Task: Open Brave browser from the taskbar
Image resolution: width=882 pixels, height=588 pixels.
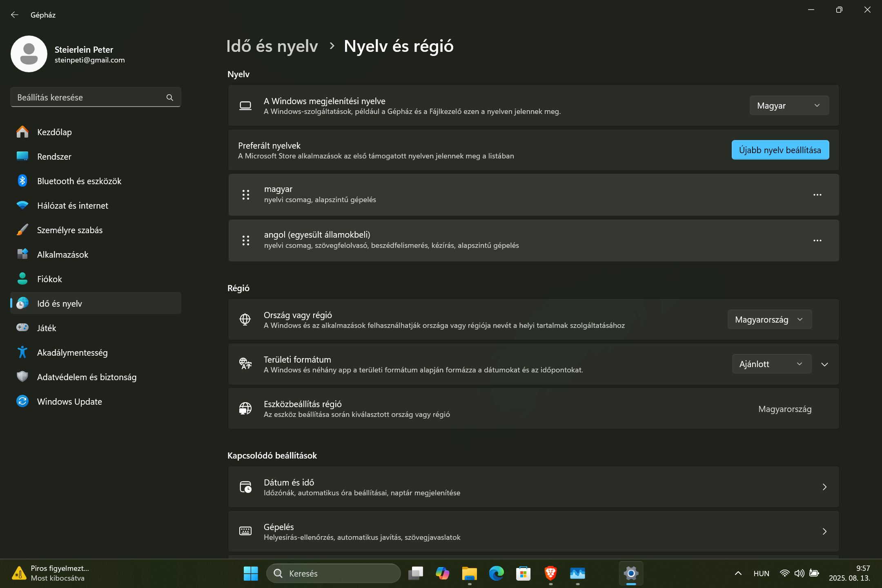Action: point(550,573)
